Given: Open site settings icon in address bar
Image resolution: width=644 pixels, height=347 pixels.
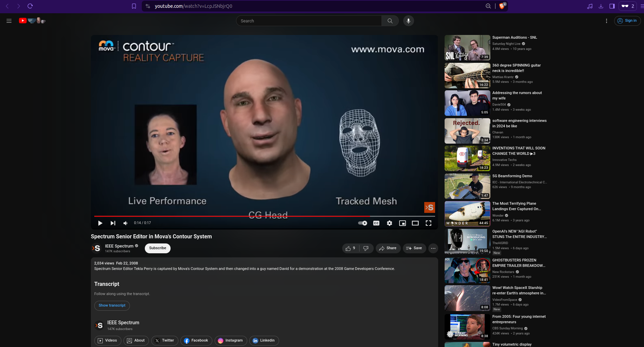Looking at the screenshot, I should pyautogui.click(x=148, y=6).
